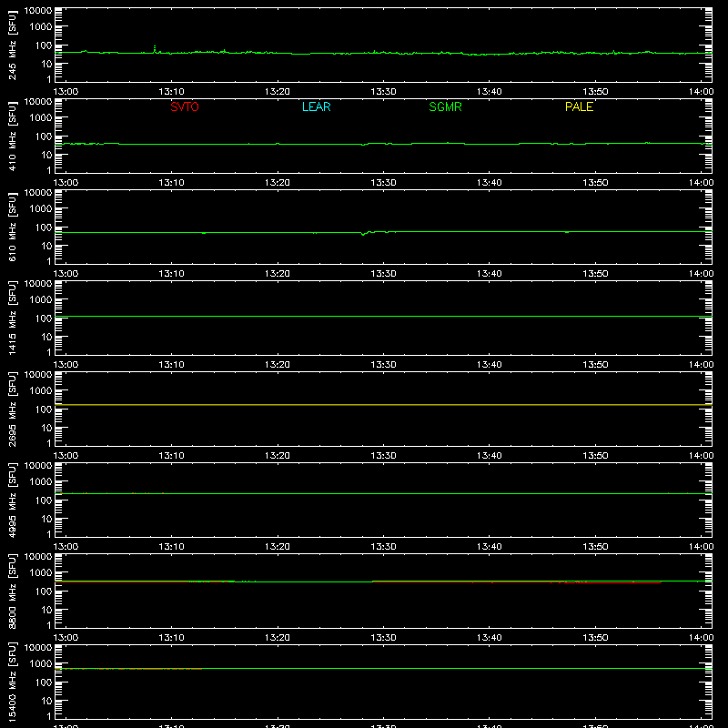Click the 1000 tick on the 410 MHz axis

pos(41,118)
